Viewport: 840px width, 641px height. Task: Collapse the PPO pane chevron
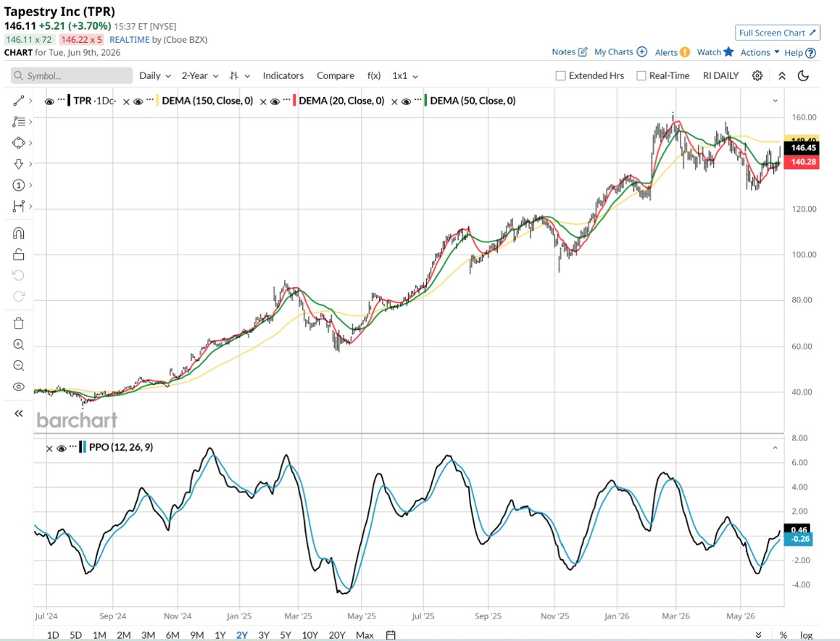(x=775, y=447)
